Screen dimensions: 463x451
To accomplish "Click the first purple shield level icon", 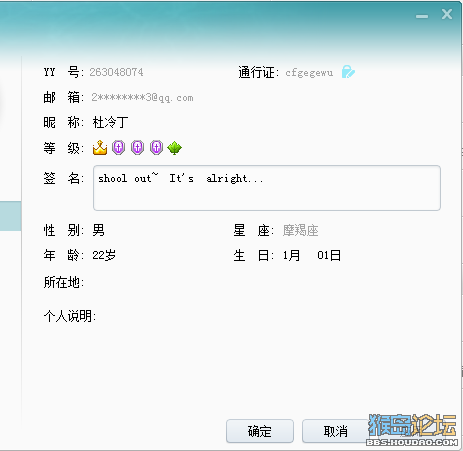I will 118,147.
